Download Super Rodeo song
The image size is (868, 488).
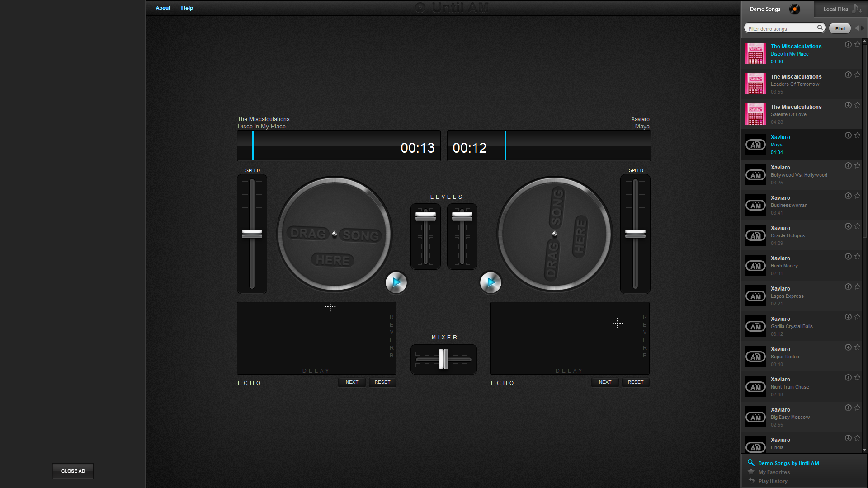pyautogui.click(x=848, y=347)
